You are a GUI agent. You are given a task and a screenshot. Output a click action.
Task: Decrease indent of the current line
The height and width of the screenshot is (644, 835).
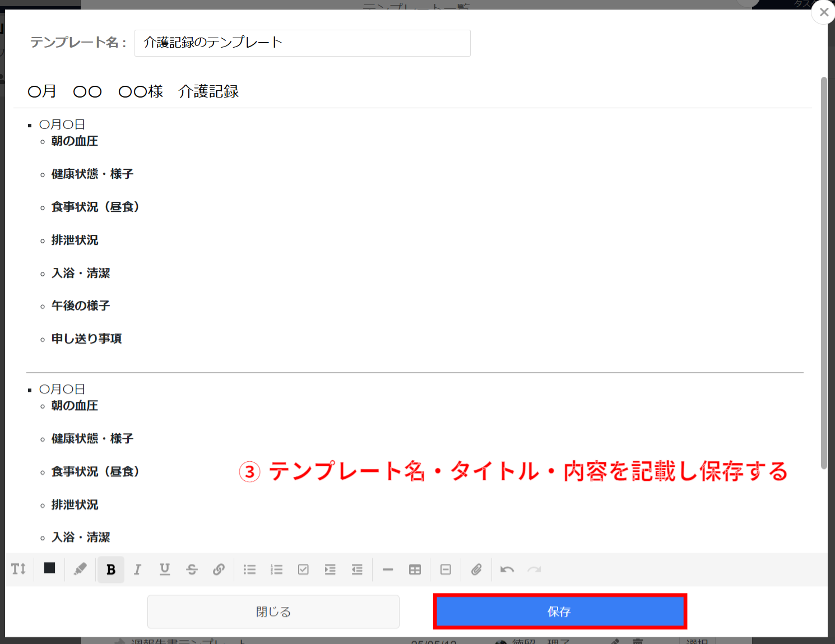[357, 569]
